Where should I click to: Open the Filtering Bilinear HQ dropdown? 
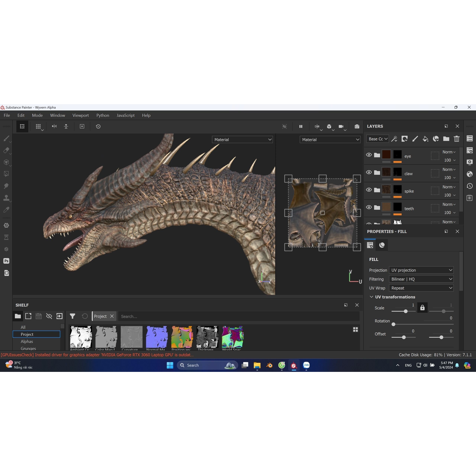(421, 279)
